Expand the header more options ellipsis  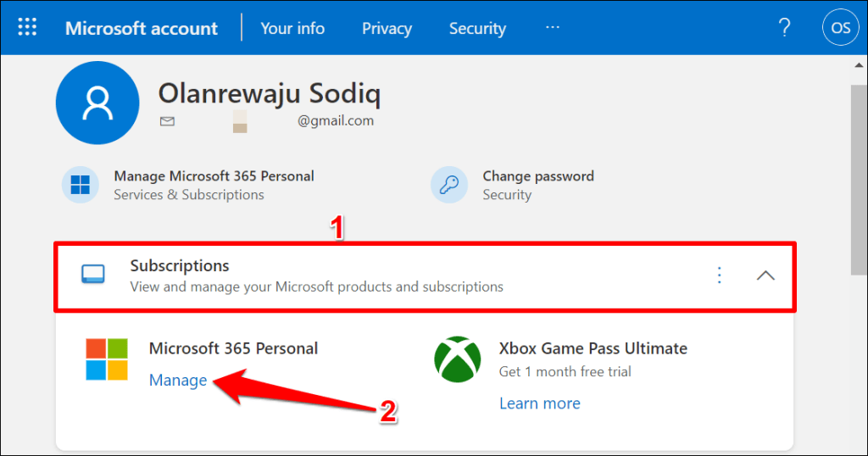[553, 28]
